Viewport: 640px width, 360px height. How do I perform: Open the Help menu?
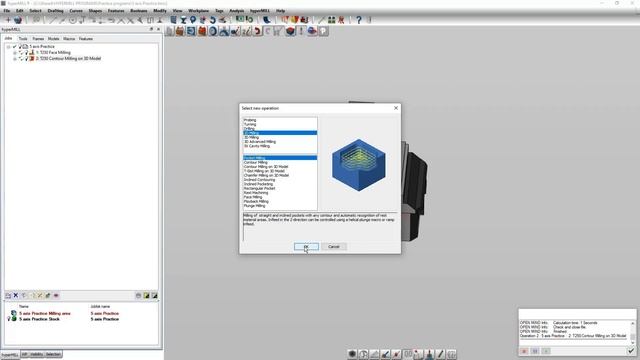pyautogui.click(x=280, y=11)
